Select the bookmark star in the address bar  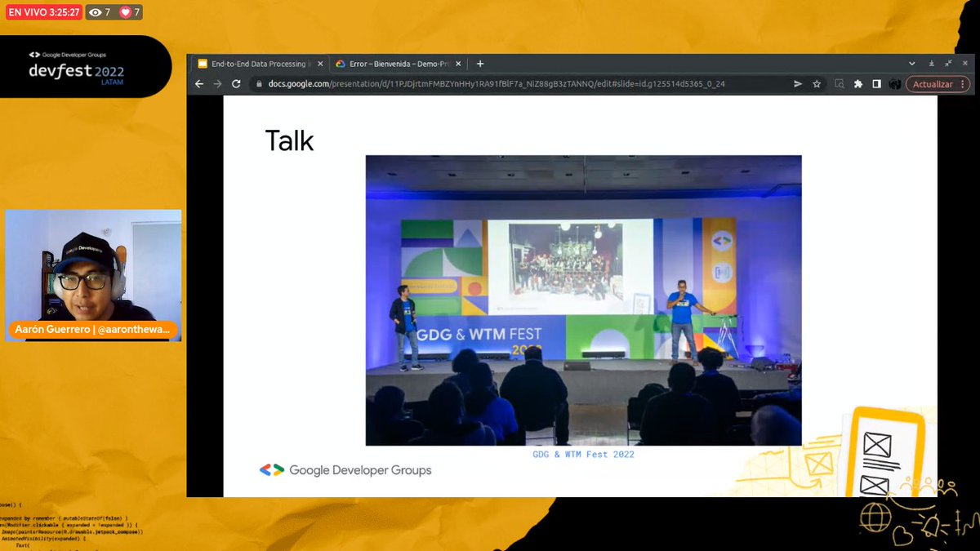tap(817, 83)
